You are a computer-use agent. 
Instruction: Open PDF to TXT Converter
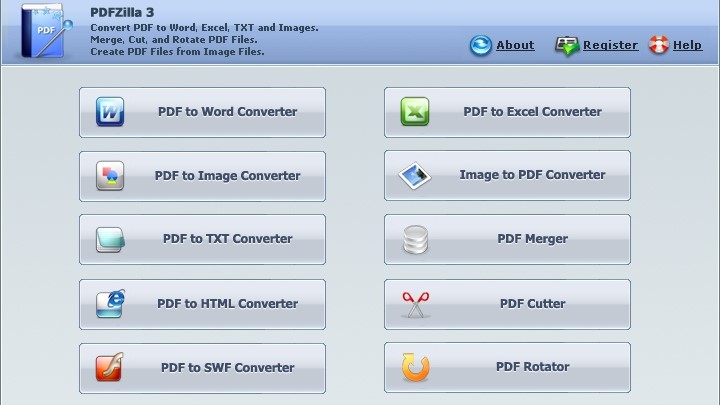(x=202, y=239)
